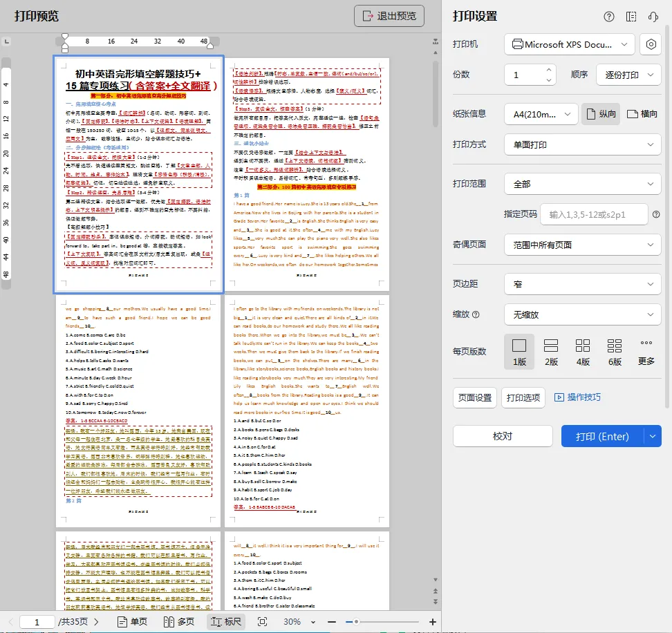Click the zoom out minus icon
The width and height of the screenshot is (672, 633).
pyautogui.click(x=331, y=621)
